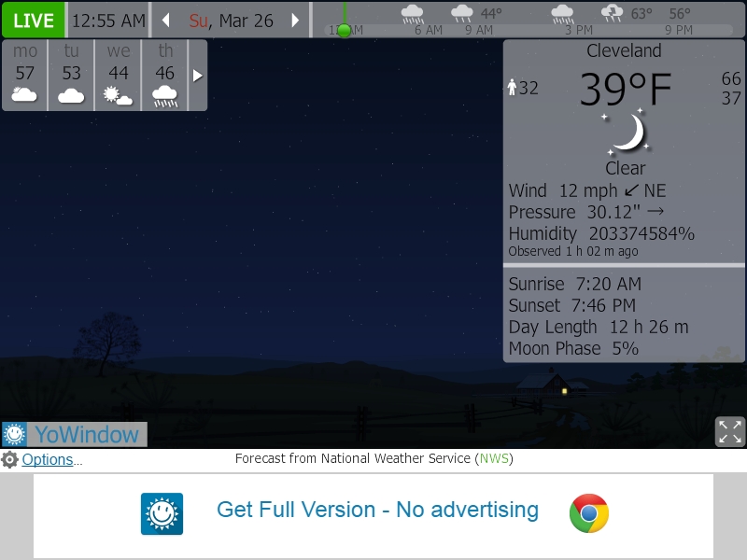Click the feels-like person icon
This screenshot has height=560, width=747.
pos(512,87)
